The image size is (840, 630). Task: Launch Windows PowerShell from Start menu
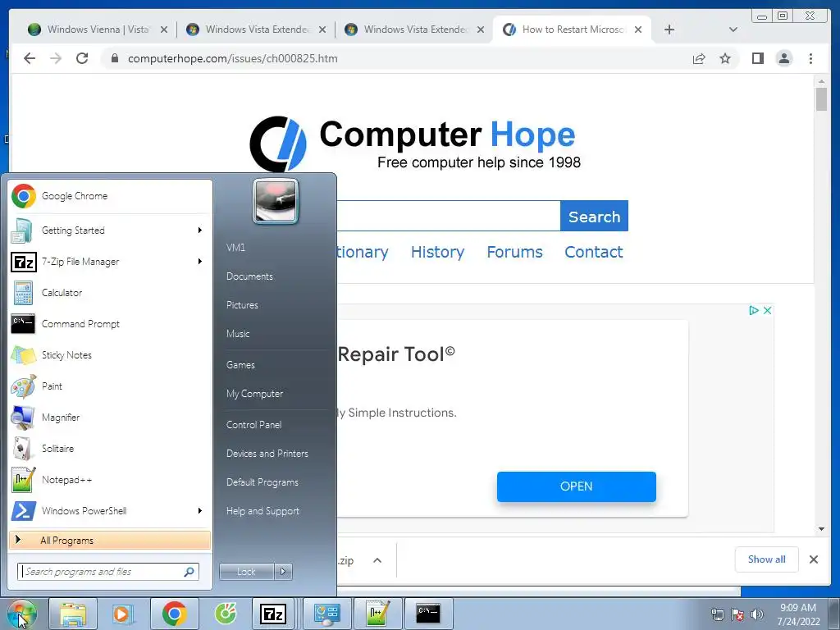(110, 510)
